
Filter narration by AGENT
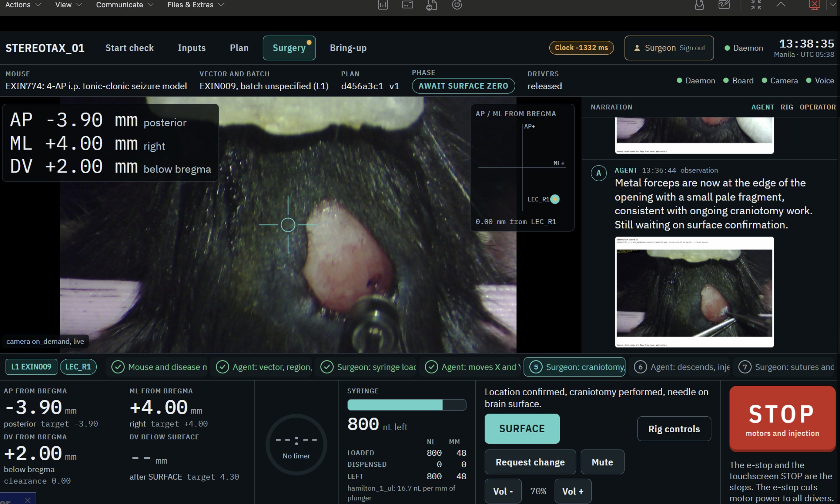762,107
